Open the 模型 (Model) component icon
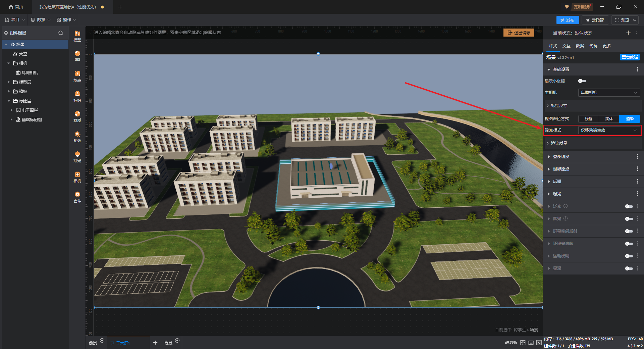Image resolution: width=644 pixels, height=349 pixels. click(77, 36)
